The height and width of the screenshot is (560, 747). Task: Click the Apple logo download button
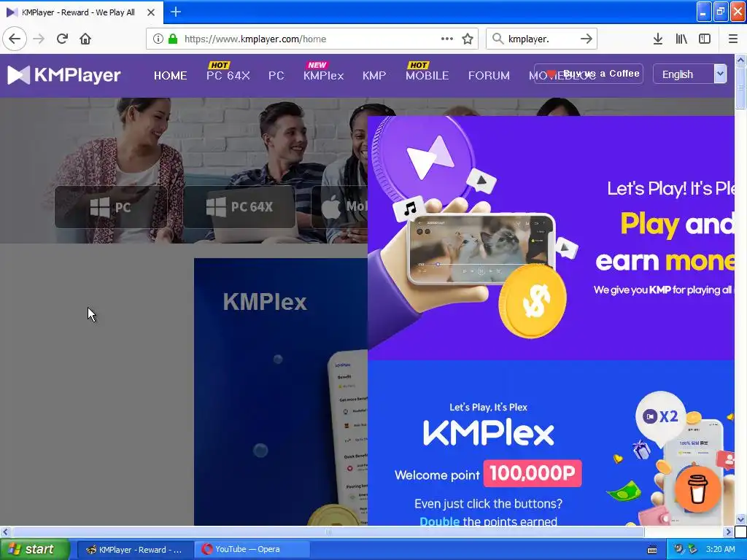[339, 206]
